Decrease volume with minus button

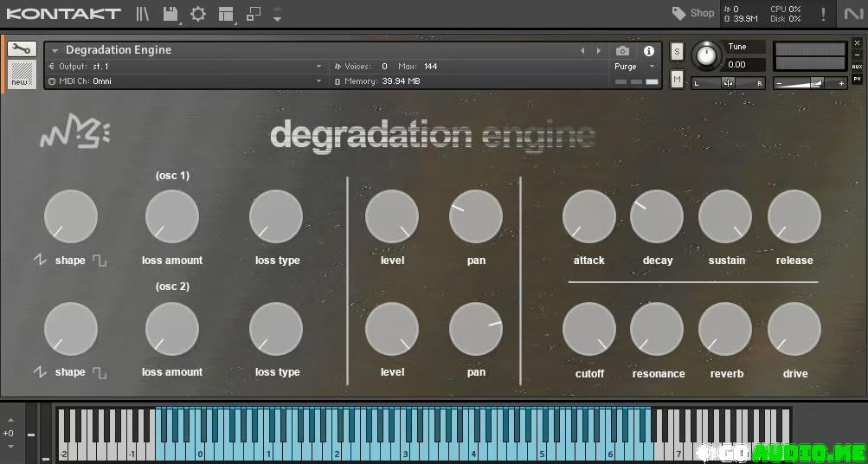pos(779,83)
